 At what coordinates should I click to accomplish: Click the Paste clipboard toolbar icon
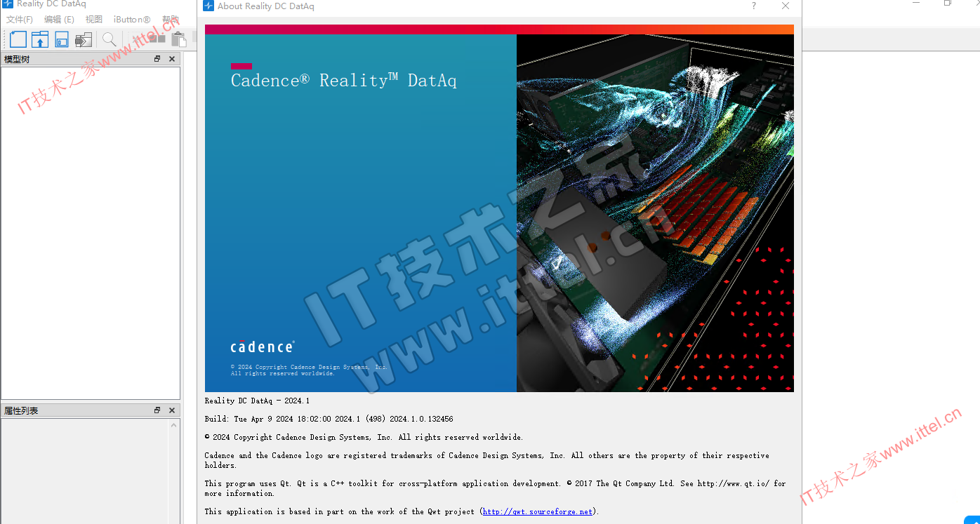coord(178,39)
